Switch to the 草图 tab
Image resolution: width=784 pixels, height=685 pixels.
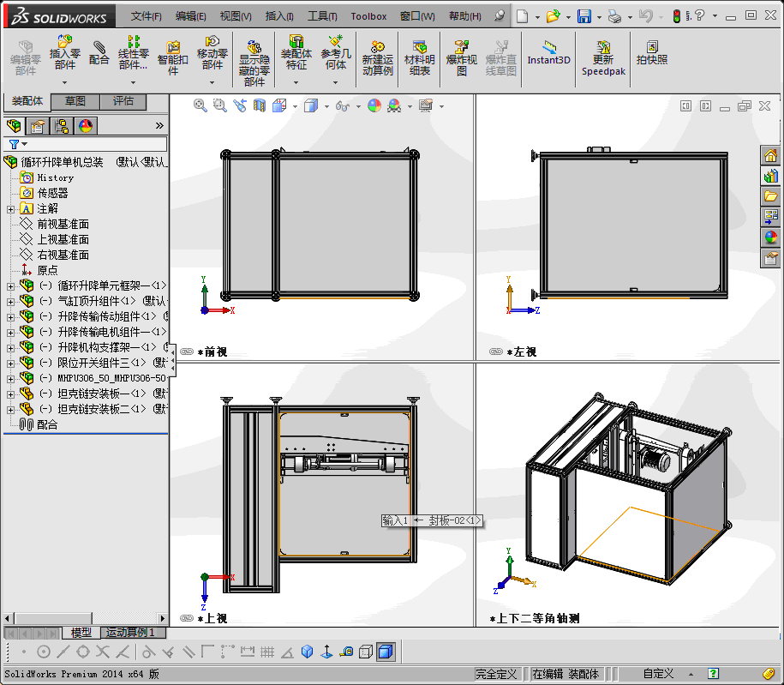pyautogui.click(x=75, y=101)
